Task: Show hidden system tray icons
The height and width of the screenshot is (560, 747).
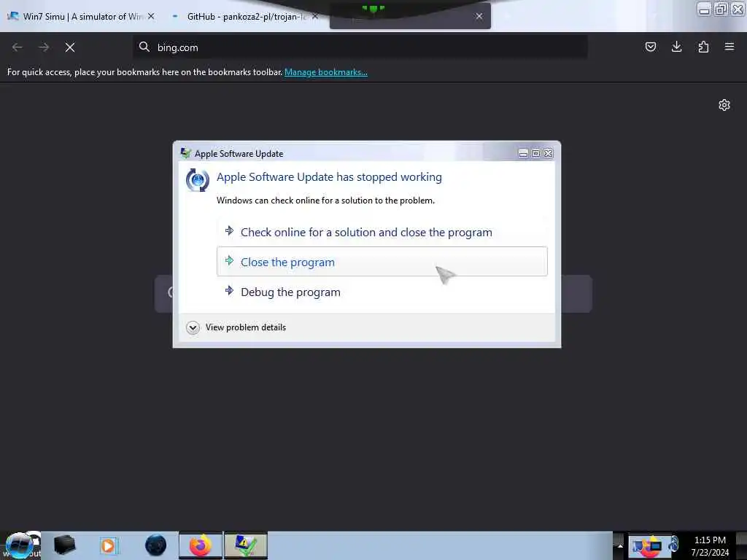Action: (x=620, y=545)
